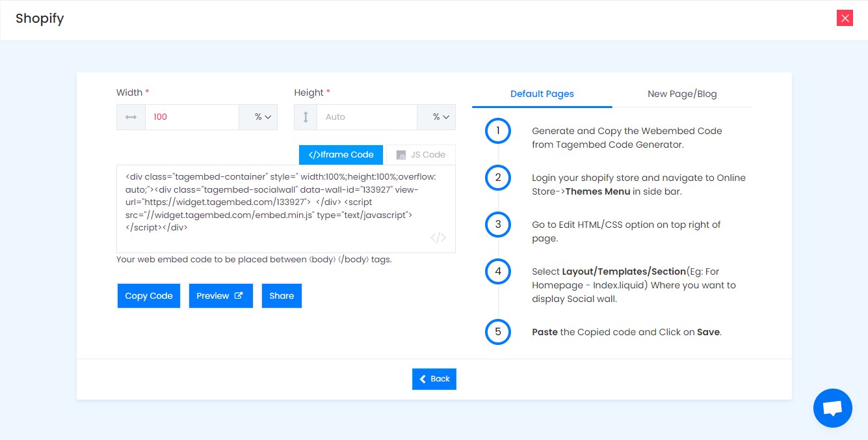Select the New Page/Blog tab
The height and width of the screenshot is (440, 868).
tap(682, 94)
